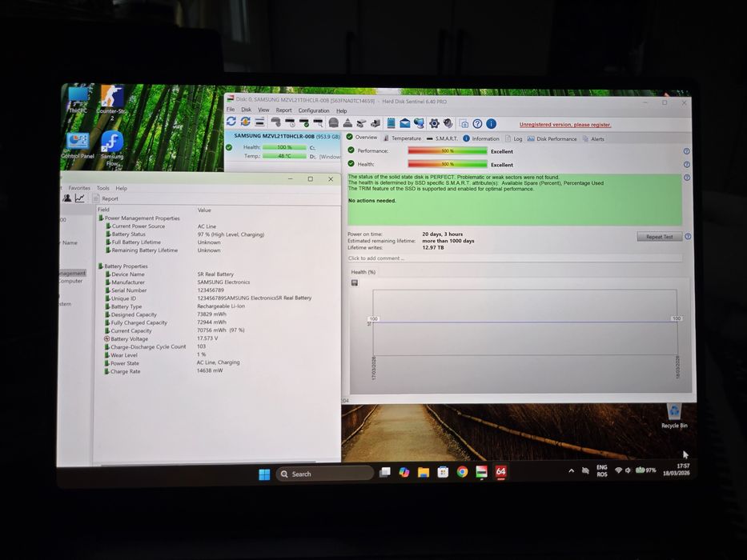
Task: Open Copilot from the taskbar
Action: 404,472
